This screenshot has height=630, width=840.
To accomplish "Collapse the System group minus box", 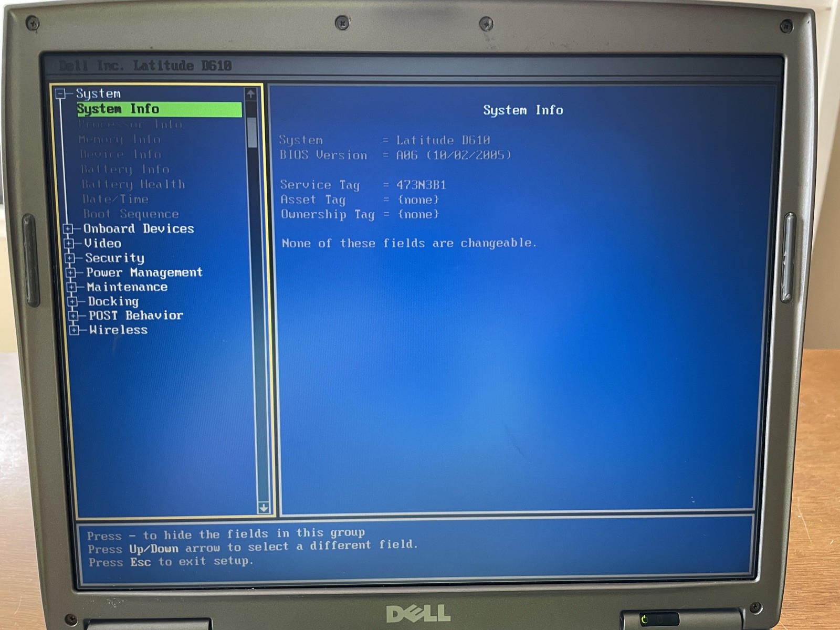I will 61,94.
